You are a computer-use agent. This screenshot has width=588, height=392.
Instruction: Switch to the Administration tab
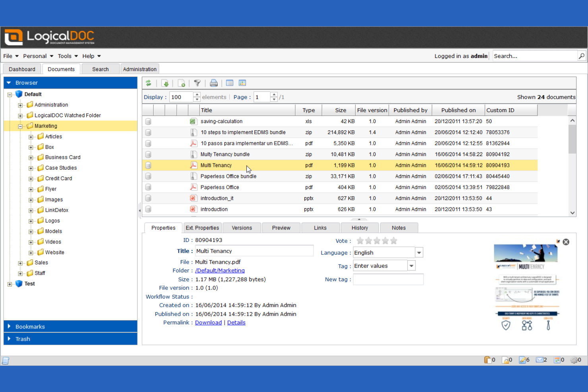click(139, 69)
